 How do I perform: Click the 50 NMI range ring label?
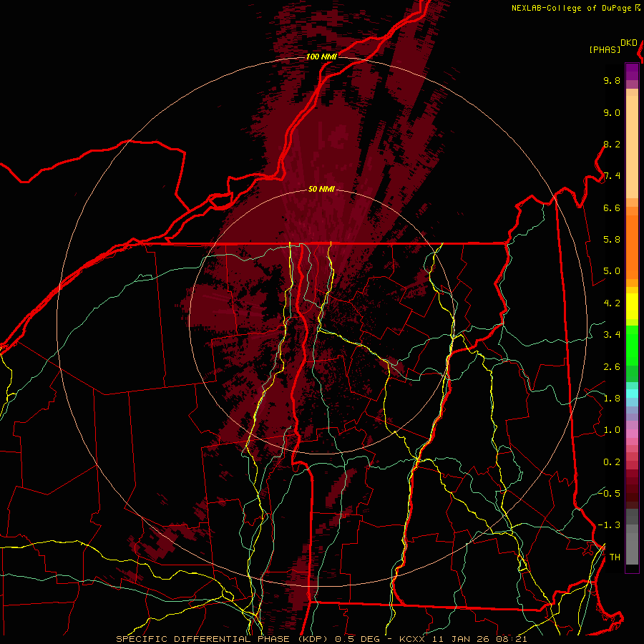coord(321,189)
